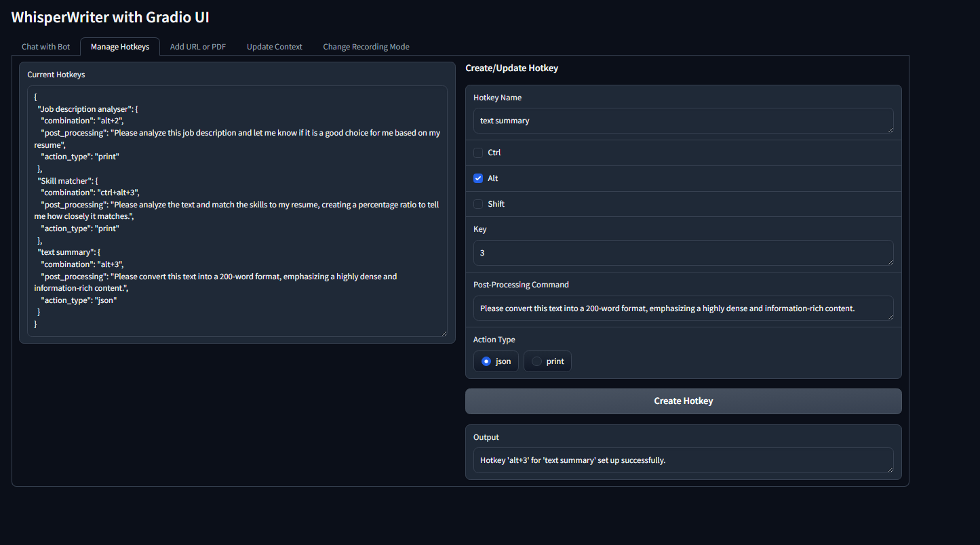The width and height of the screenshot is (980, 545).
Task: Click the Post-Processing Command resize handle
Action: [x=890, y=317]
